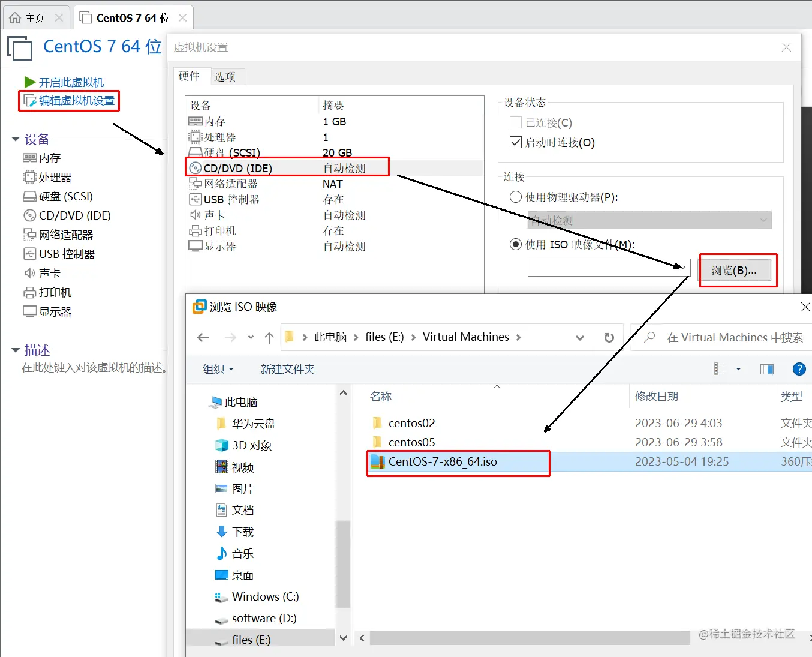Click the scroll down arrow in the navigation pane

tap(343, 638)
